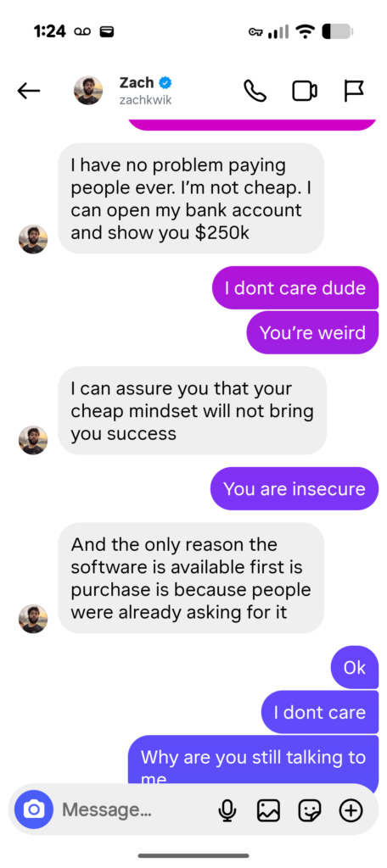The image size is (387, 868).
Task: Open the flag report icon
Action: click(x=353, y=91)
